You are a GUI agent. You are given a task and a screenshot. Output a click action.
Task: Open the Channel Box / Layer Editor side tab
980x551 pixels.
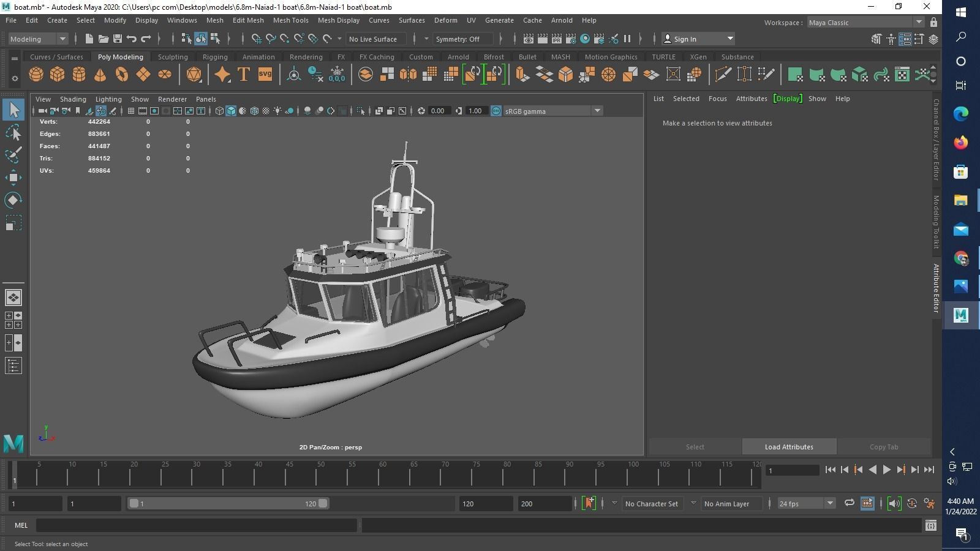point(936,140)
